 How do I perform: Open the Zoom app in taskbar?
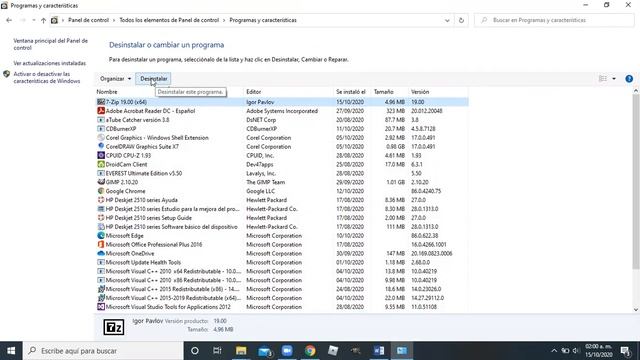[287, 351]
